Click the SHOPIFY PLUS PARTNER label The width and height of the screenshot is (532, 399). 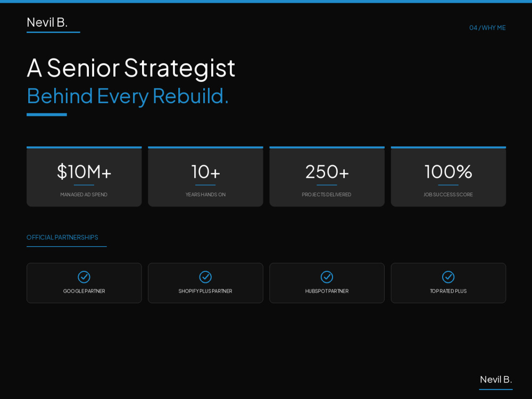(x=205, y=291)
